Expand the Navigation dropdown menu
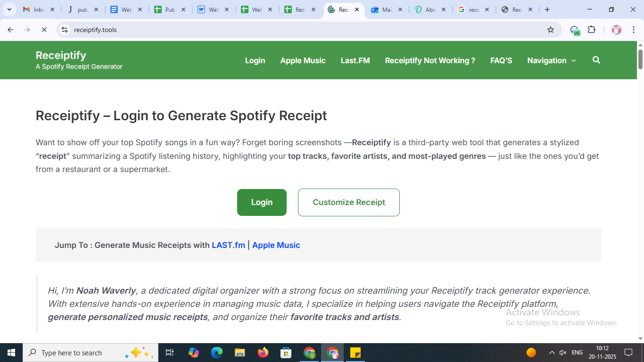This screenshot has width=644, height=362. point(551,60)
